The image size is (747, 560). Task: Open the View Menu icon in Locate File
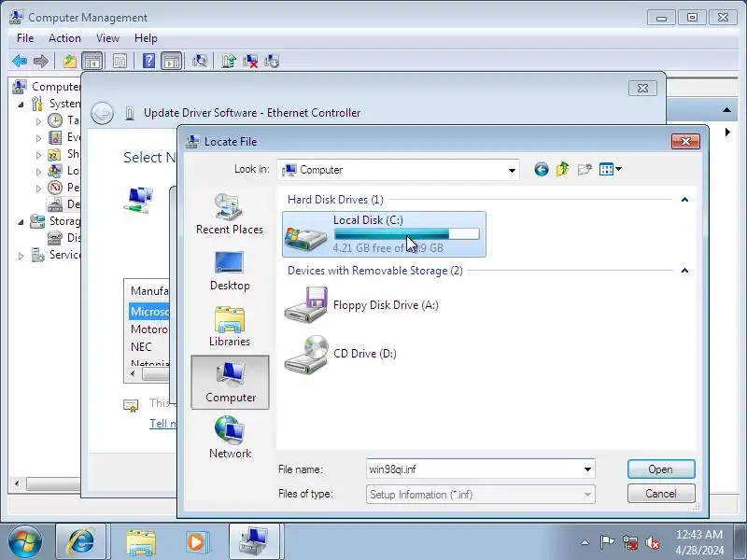pyautogui.click(x=611, y=169)
